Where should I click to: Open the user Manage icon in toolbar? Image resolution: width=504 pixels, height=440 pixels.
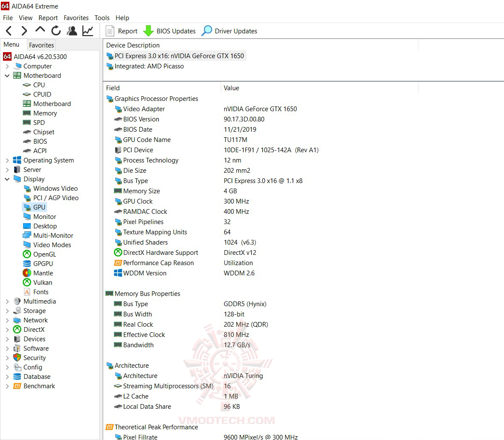click(72, 31)
